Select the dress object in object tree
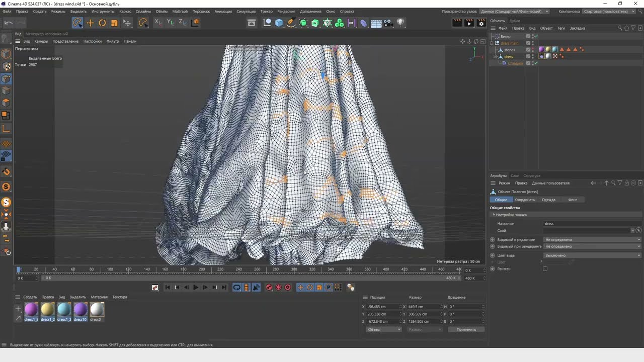This screenshot has width=644, height=362. pos(509,57)
